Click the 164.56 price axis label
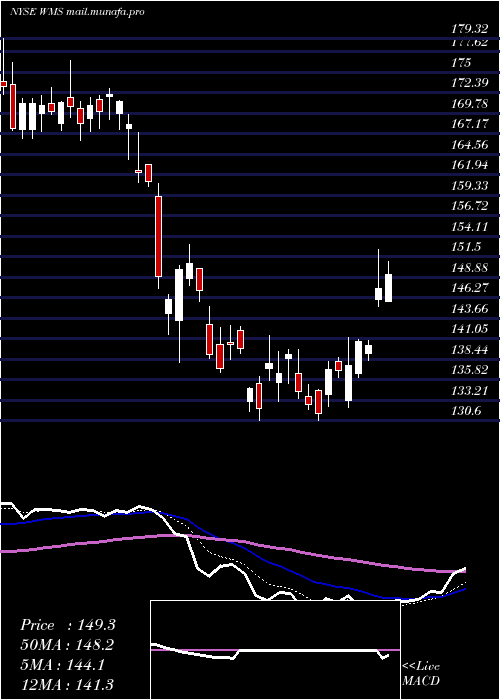 pyautogui.click(x=469, y=145)
